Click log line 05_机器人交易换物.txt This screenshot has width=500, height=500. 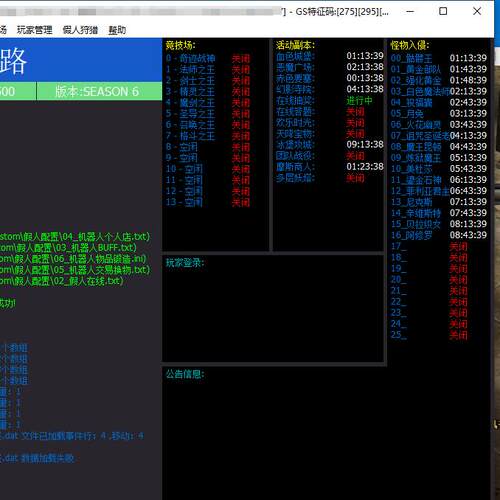(x=75, y=270)
